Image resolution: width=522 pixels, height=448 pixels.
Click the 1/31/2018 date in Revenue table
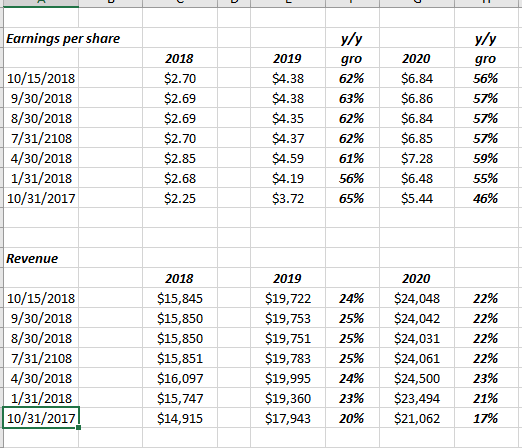point(41,398)
